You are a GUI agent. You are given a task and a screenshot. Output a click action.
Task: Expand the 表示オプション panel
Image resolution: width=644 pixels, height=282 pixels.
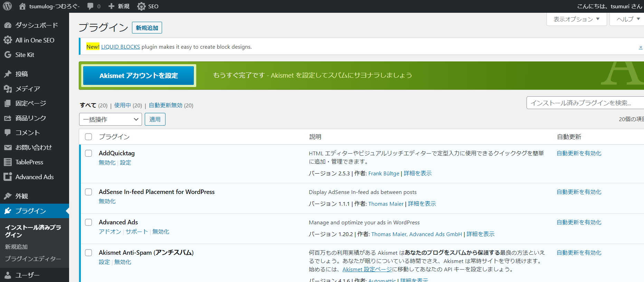click(x=577, y=19)
